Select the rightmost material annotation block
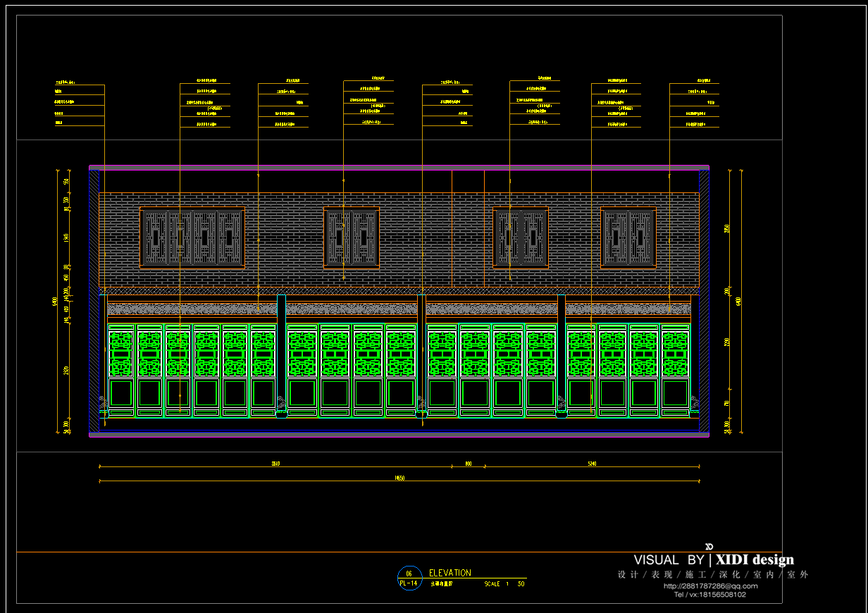This screenshot has height=613, width=868. [x=694, y=106]
